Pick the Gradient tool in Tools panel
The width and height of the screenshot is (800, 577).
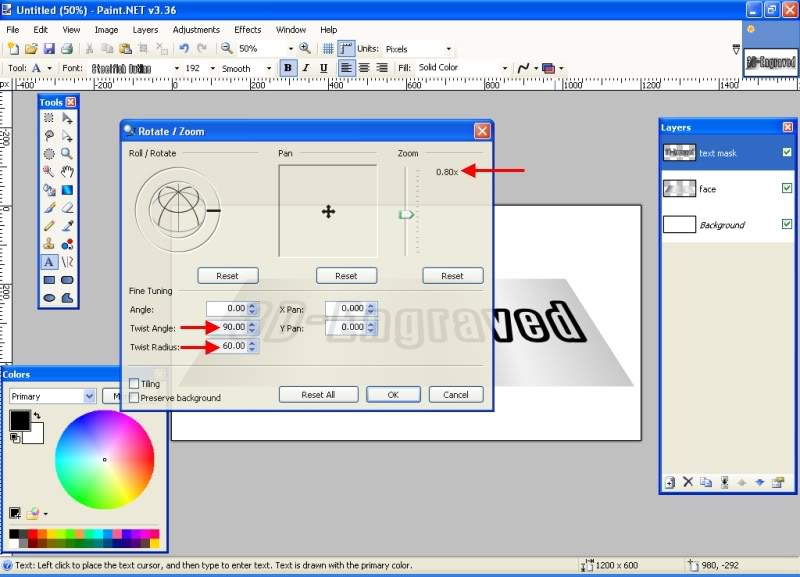tap(67, 190)
